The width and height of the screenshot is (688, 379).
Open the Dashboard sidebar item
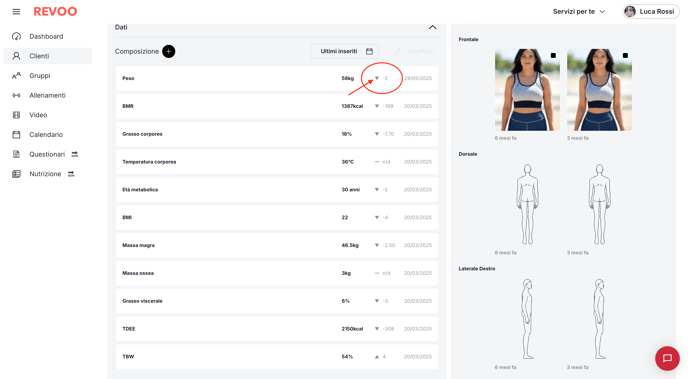click(x=47, y=36)
